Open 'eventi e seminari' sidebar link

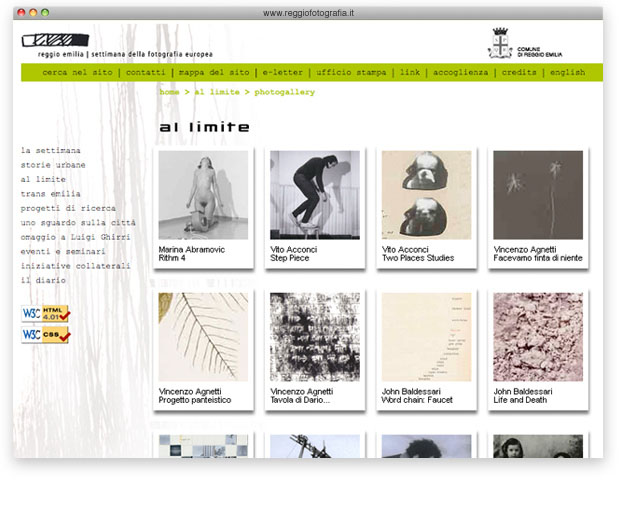point(63,251)
